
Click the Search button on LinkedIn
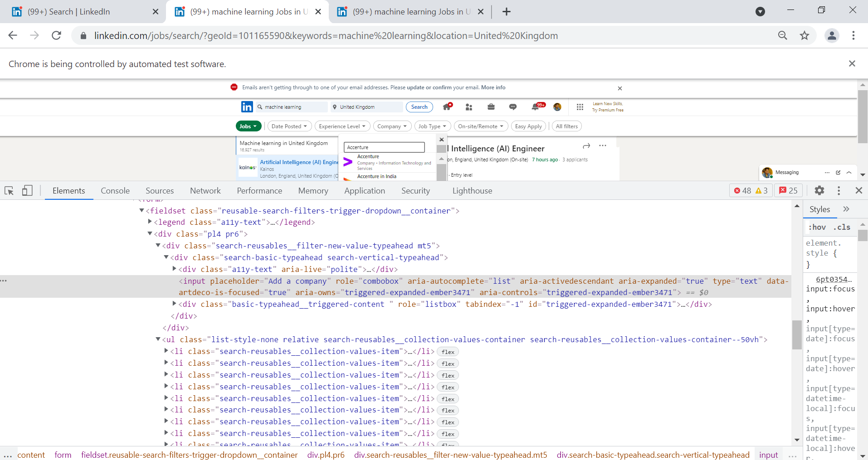419,107
